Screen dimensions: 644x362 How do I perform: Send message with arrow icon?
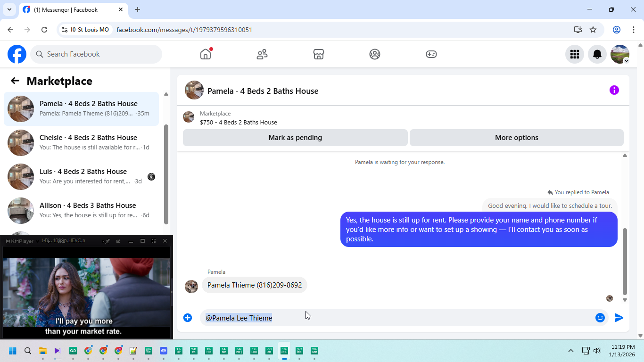click(x=619, y=318)
